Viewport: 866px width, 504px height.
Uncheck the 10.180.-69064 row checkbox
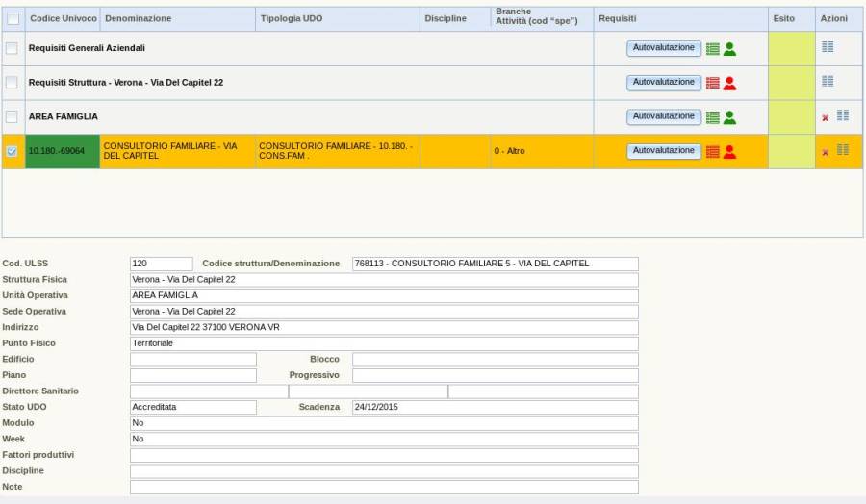[x=13, y=151]
